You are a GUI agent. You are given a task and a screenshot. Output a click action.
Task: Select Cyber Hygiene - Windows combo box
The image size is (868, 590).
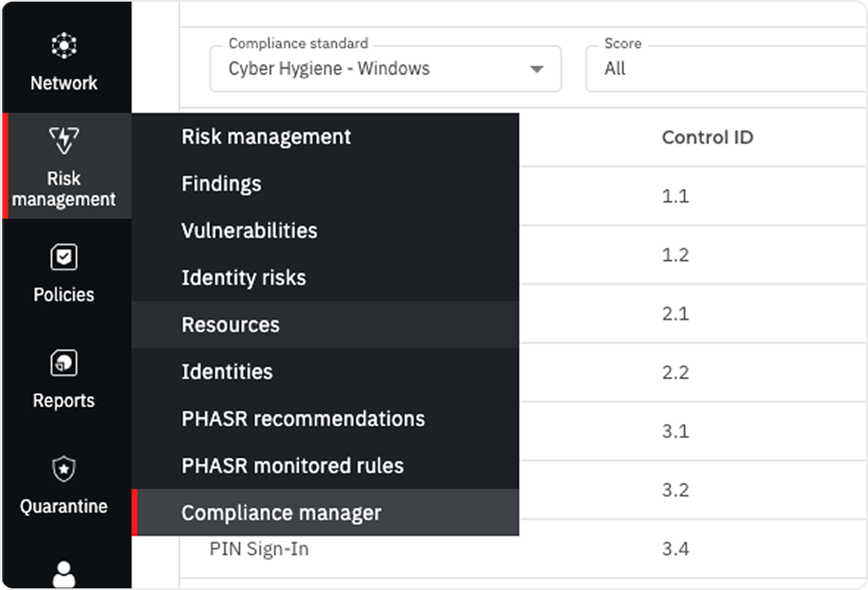[385, 69]
